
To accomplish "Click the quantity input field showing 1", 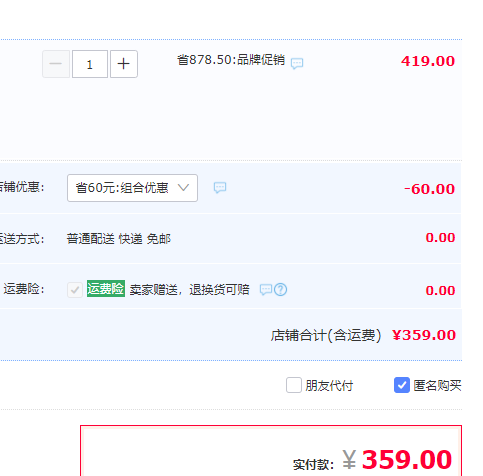I will [90, 64].
